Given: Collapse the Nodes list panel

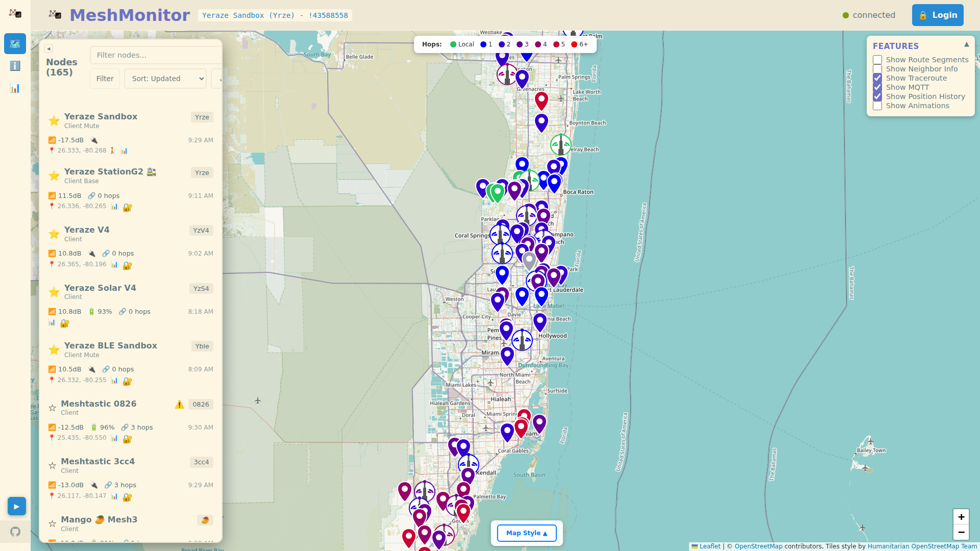Looking at the screenshot, I should click(x=48, y=48).
